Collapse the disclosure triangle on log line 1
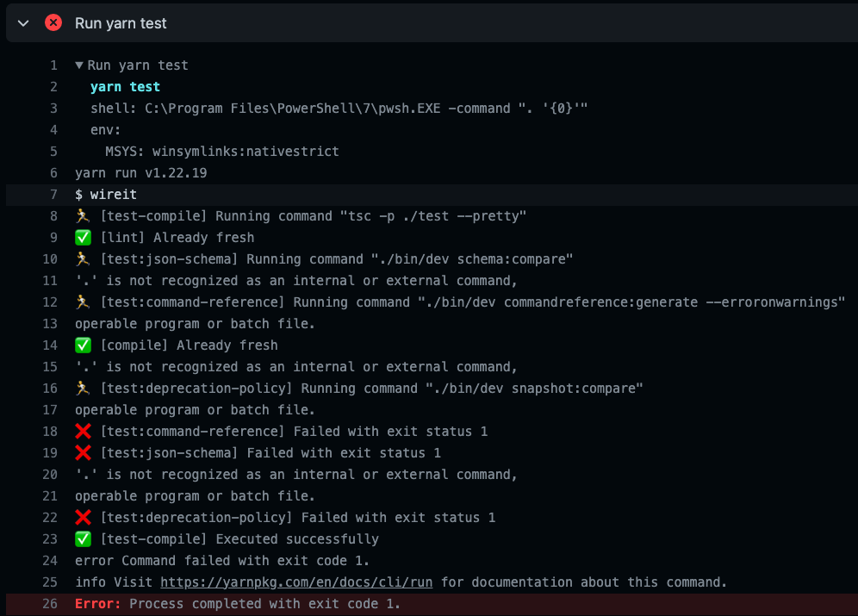Screen dimensions: 858x616 78,65
